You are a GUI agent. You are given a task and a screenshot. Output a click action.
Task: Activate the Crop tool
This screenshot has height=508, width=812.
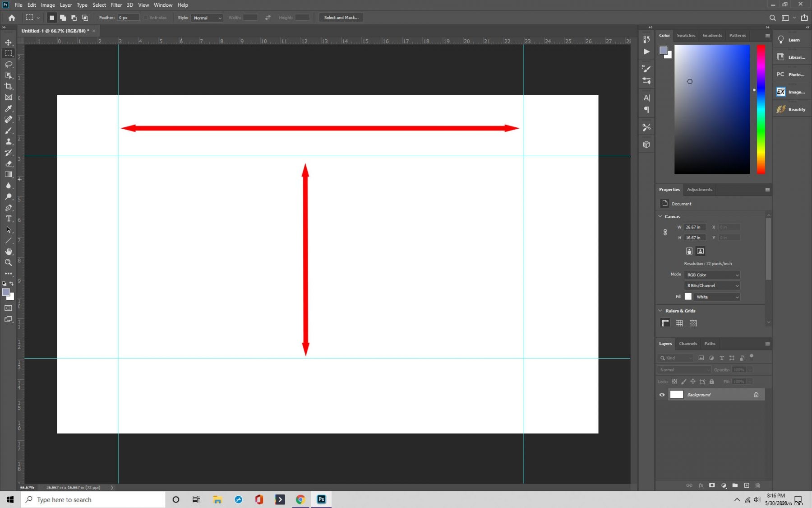8,86
